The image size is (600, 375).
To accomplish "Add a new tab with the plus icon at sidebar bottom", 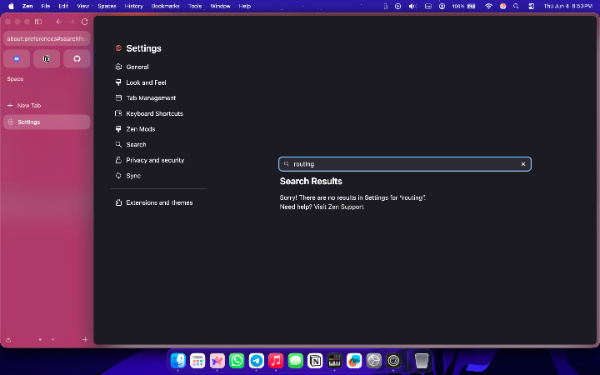I will pos(85,339).
